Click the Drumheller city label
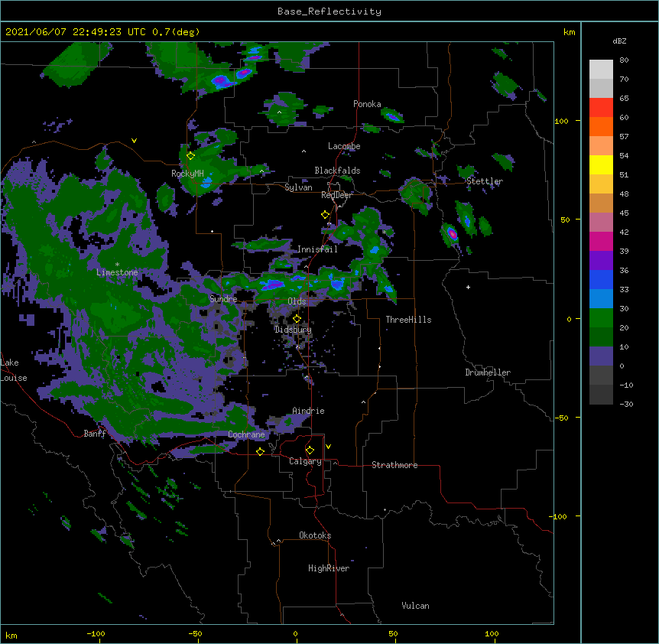This screenshot has width=659, height=644. 488,372
